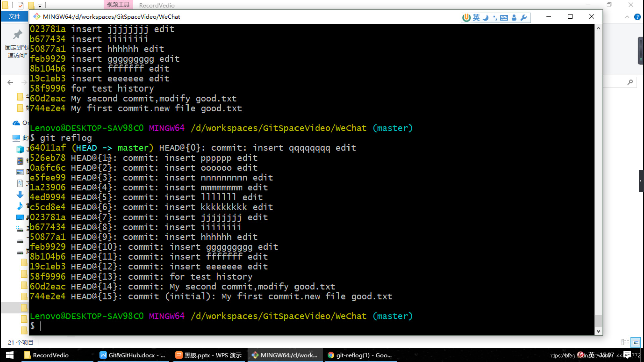Open the notification center icon in taskbar
This screenshot has width=644, height=362.
click(627, 355)
